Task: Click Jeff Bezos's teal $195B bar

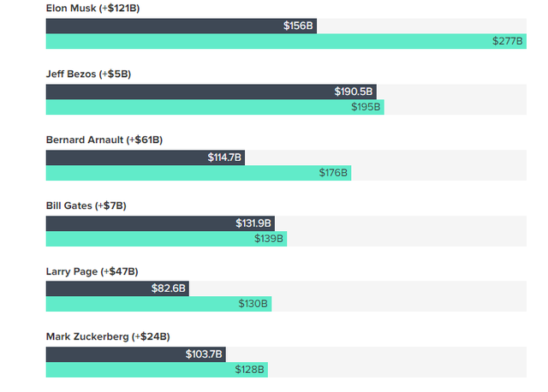Action: (214, 107)
